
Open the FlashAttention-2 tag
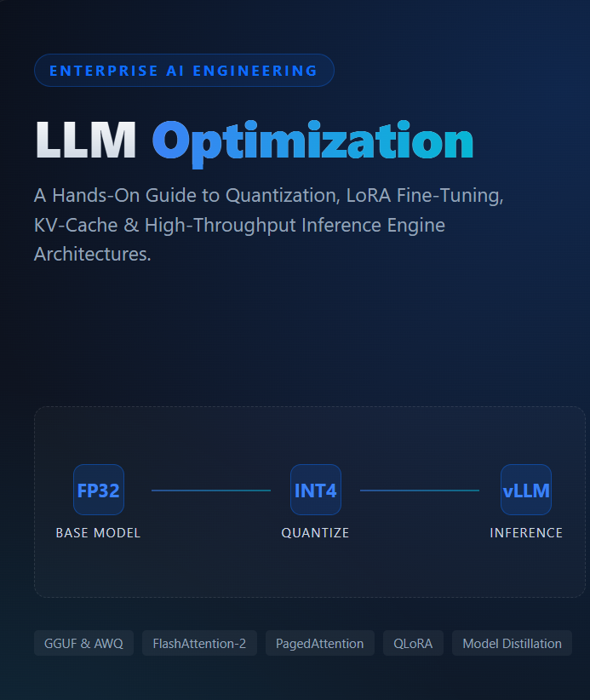pos(199,643)
